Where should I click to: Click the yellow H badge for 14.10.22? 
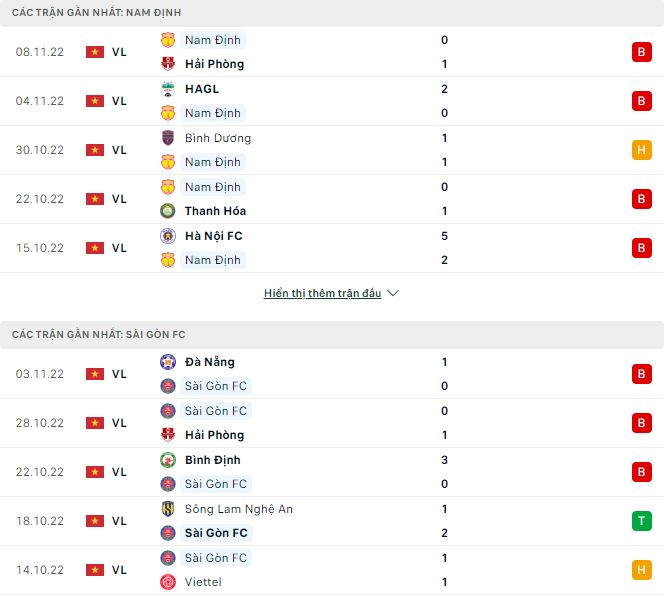coord(641,570)
